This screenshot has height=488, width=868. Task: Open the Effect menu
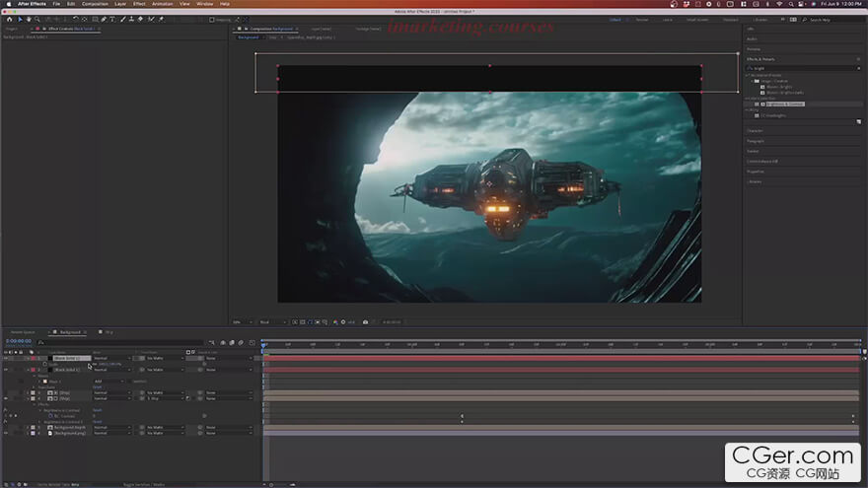pyautogui.click(x=139, y=4)
